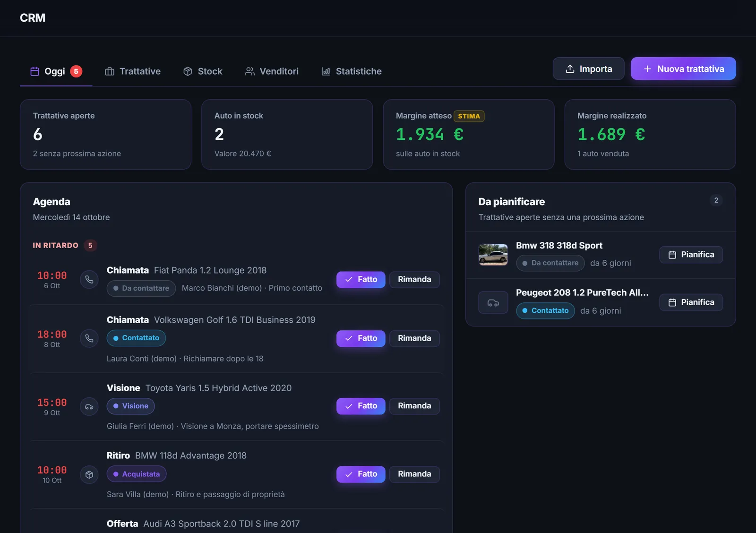Click the bar chart icon beside Statistiche
The height and width of the screenshot is (533, 756).
326,71
